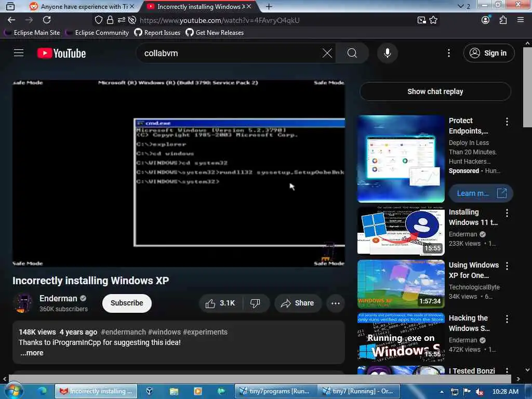Open options for I Tested Bonzi video

(x=507, y=370)
